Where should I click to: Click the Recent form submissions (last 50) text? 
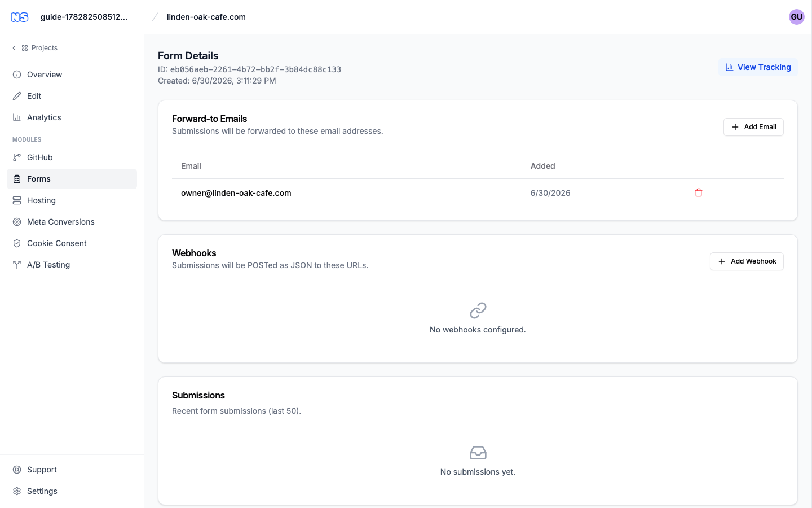(x=237, y=411)
